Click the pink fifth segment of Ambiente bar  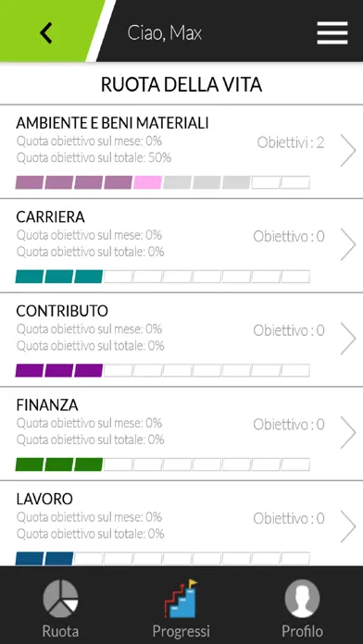click(x=147, y=182)
